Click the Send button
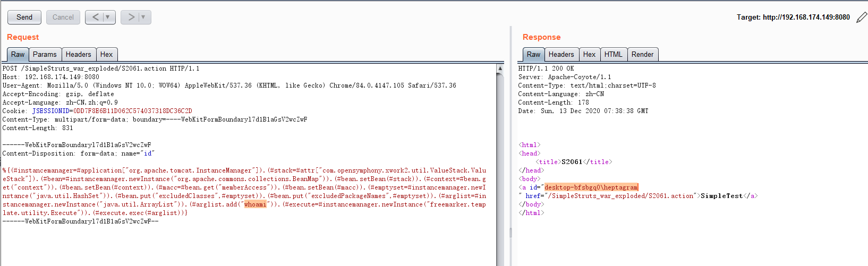Image resolution: width=868 pixels, height=266 pixels. tap(24, 17)
